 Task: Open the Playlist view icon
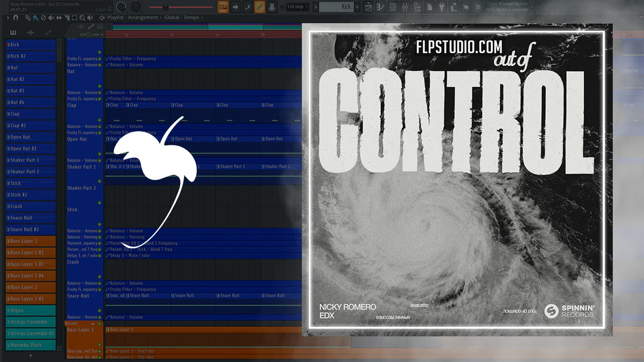[368, 7]
